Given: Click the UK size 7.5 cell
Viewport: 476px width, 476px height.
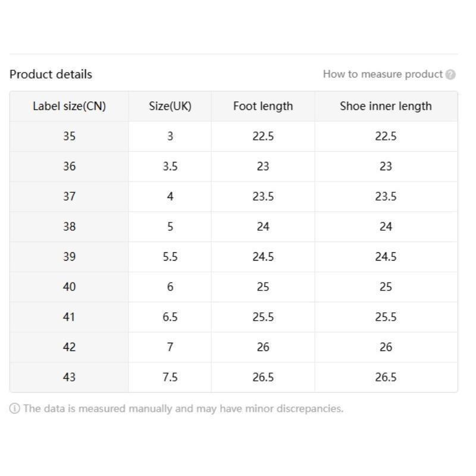Looking at the screenshot, I should [x=170, y=377].
